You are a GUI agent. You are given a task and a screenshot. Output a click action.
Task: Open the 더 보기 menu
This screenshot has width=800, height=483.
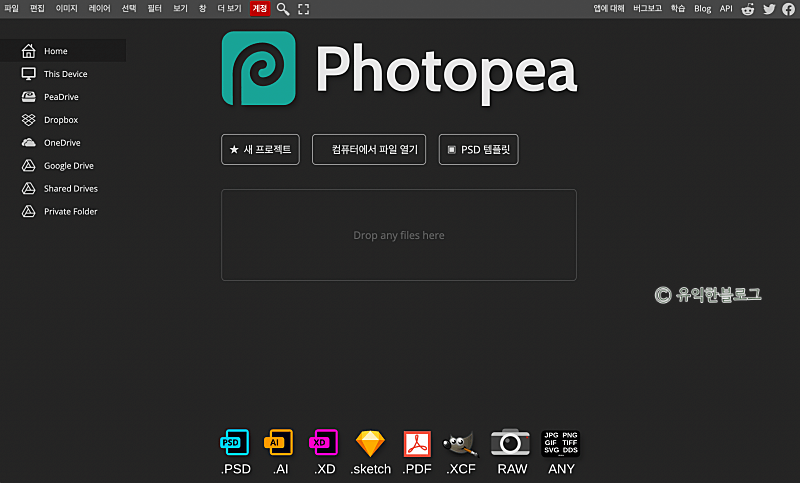click(230, 9)
